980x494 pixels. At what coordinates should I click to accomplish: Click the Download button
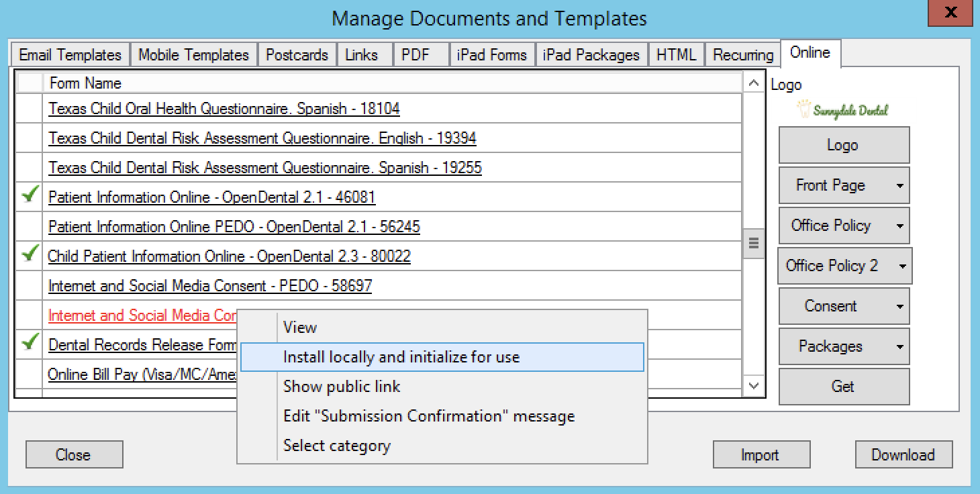pos(903,454)
